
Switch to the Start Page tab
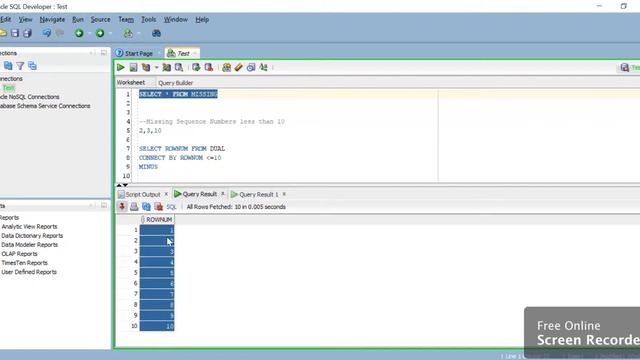coord(134,53)
